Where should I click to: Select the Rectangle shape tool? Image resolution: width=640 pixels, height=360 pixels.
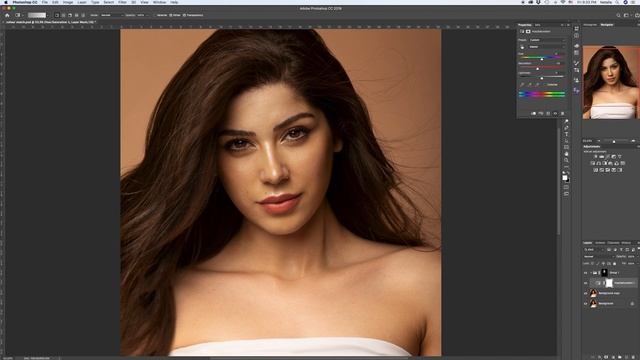(566, 147)
